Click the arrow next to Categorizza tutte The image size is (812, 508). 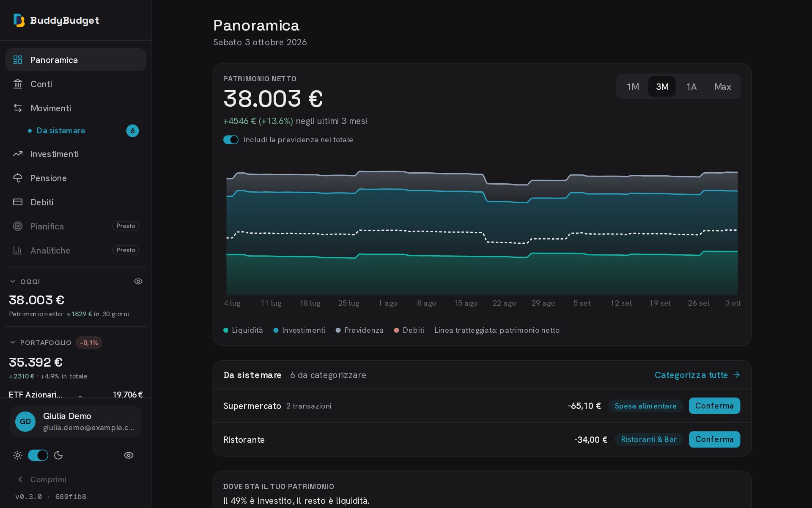(736, 375)
